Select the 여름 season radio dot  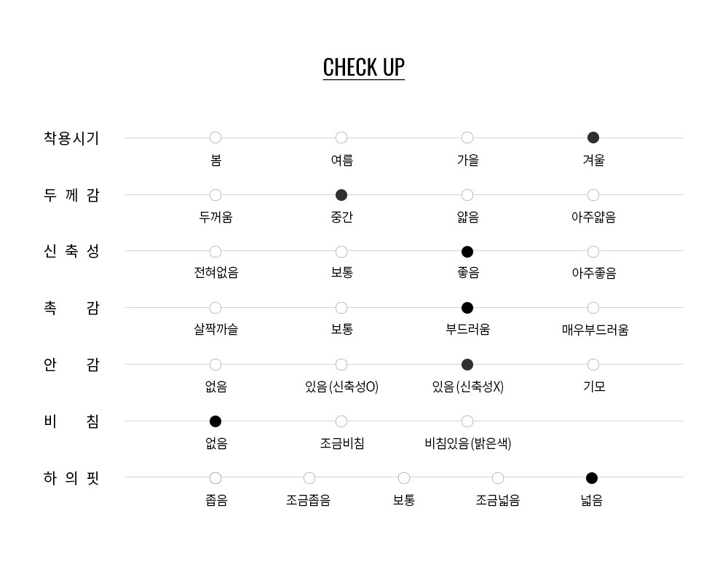pos(341,138)
